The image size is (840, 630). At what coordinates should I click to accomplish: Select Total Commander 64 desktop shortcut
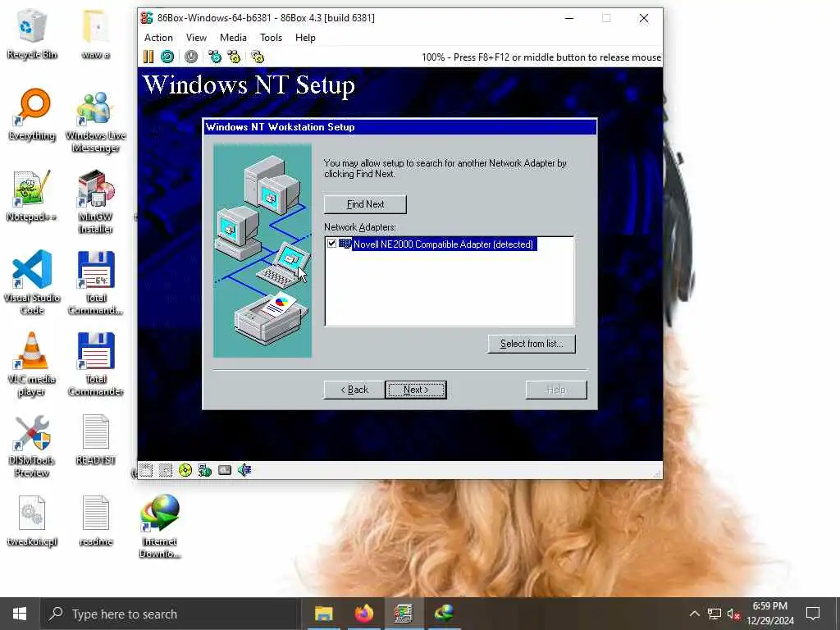coord(95,283)
